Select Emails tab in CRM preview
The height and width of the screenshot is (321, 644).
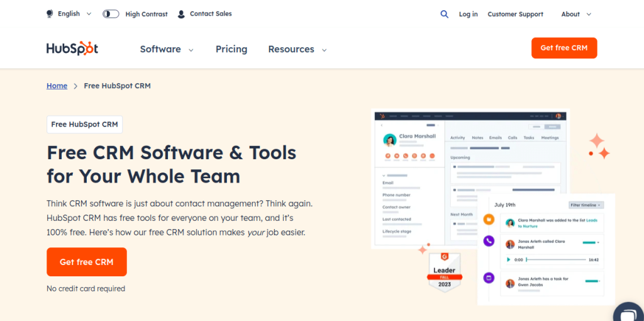click(496, 138)
